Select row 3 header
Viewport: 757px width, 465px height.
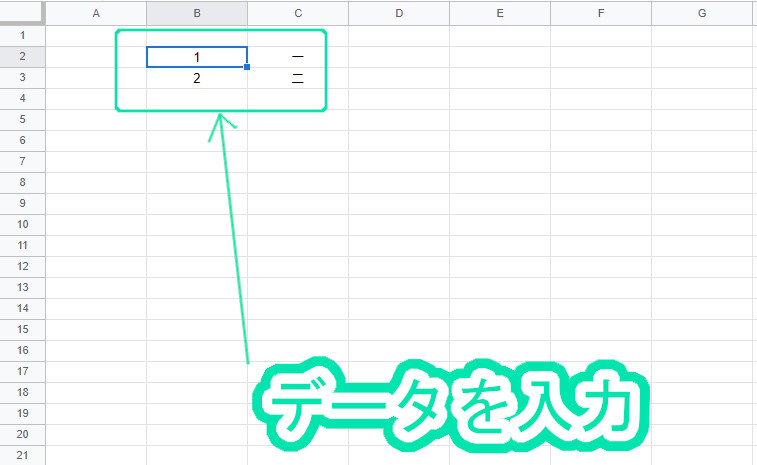(x=22, y=78)
